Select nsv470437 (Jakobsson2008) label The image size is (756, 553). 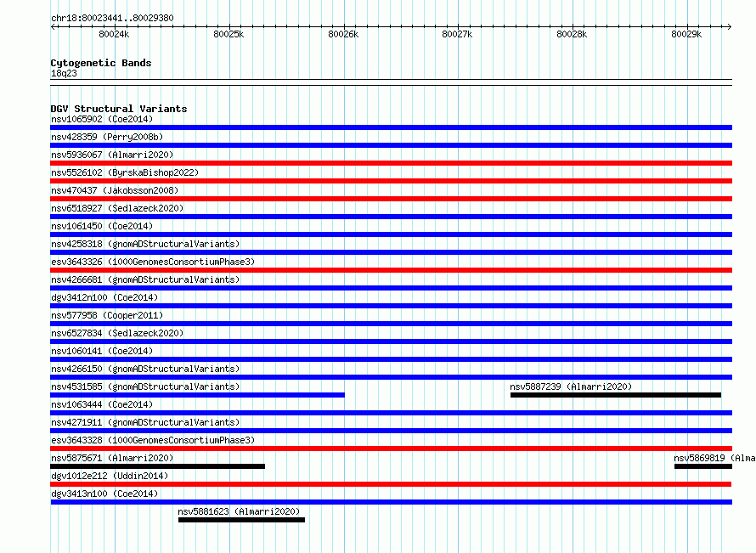pos(115,190)
